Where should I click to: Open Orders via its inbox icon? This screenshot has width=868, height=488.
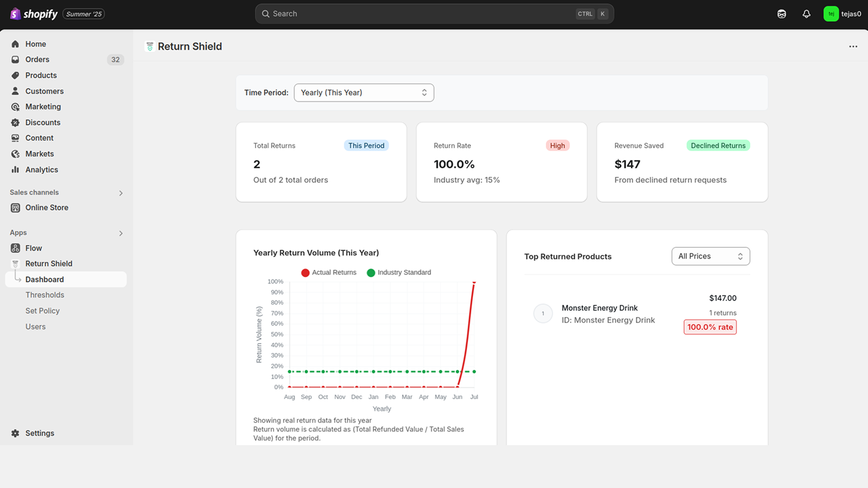pyautogui.click(x=15, y=60)
